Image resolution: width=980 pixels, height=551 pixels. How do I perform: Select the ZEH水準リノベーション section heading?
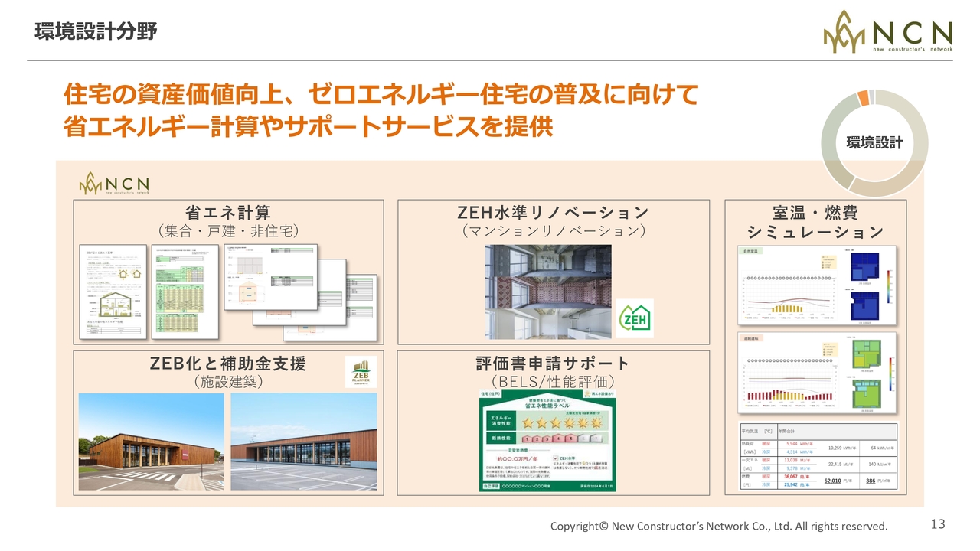[x=552, y=212]
